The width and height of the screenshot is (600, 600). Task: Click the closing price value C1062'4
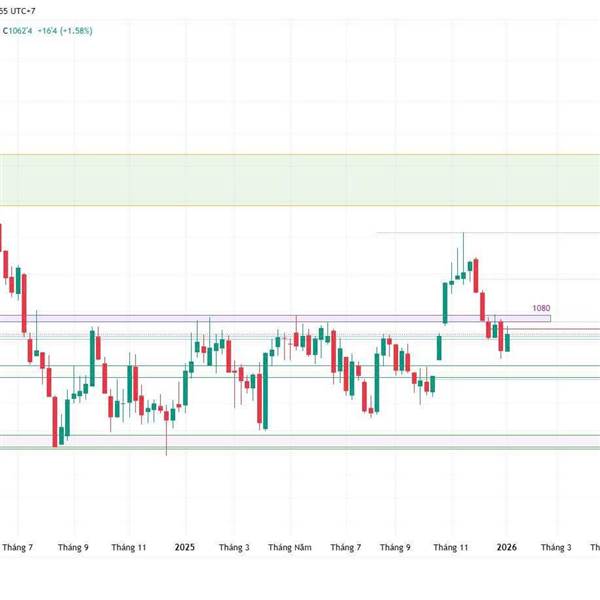tap(18, 31)
